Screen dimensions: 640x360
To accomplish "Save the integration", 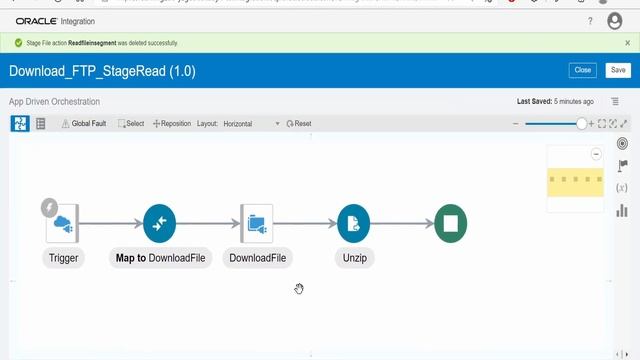I will (x=618, y=70).
